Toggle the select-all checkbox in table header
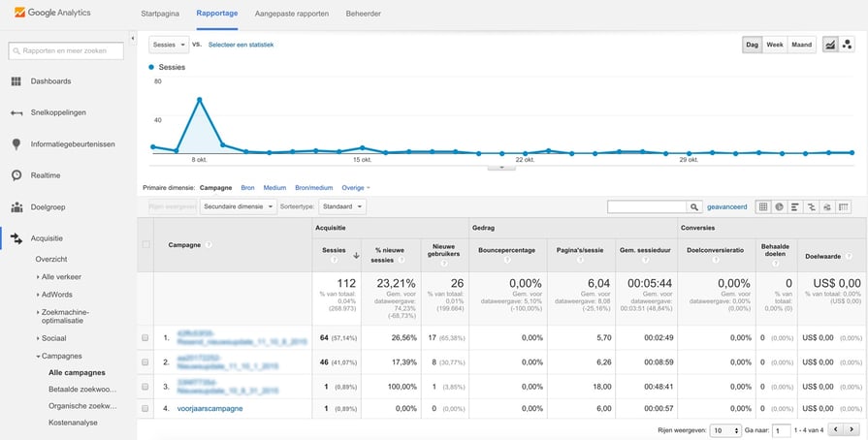The image size is (868, 440). tap(146, 245)
